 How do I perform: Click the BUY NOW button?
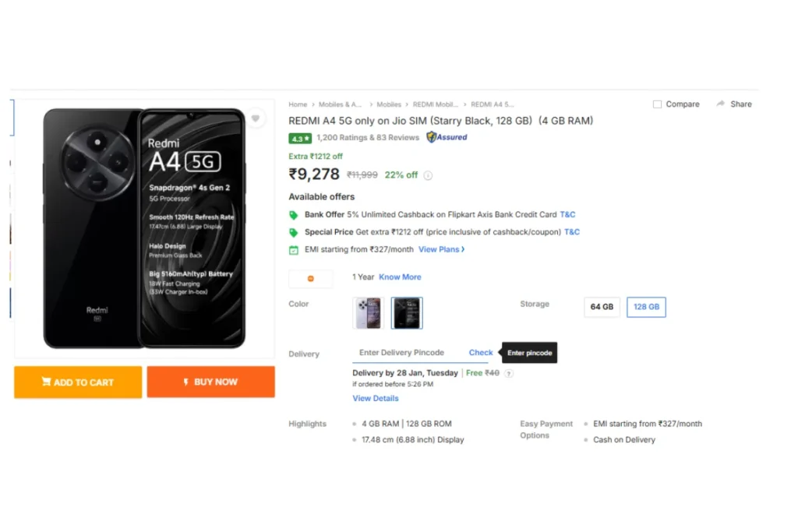point(210,382)
